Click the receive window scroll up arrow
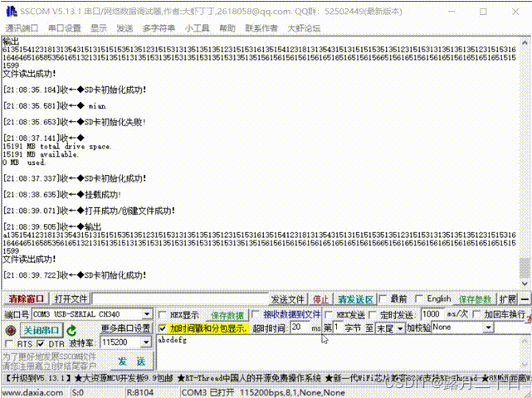Image resolution: width=532 pixels, height=398 pixels. (x=525, y=43)
